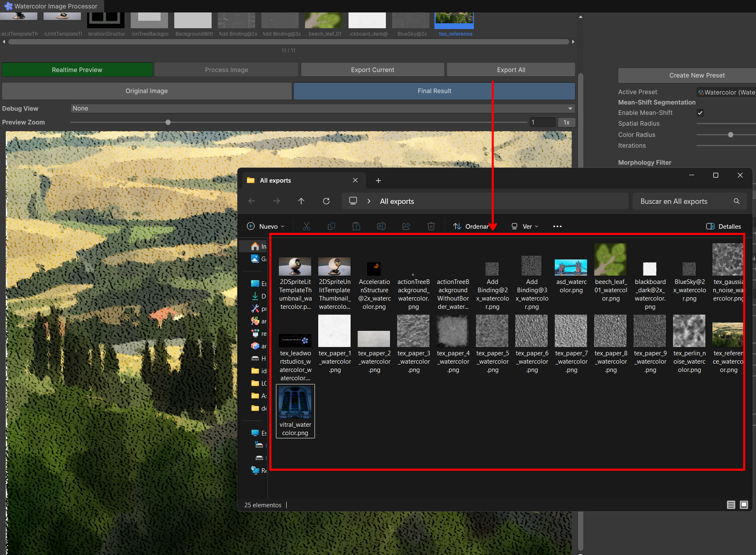Open the Active Preset Watercolor selector
Image resolution: width=756 pixels, height=555 pixels.
pyautogui.click(x=726, y=92)
